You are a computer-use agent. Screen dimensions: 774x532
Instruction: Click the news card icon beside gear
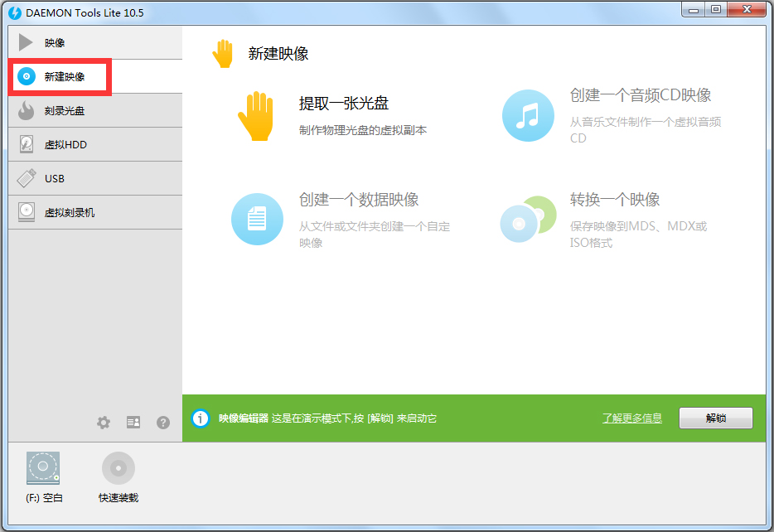tap(133, 423)
